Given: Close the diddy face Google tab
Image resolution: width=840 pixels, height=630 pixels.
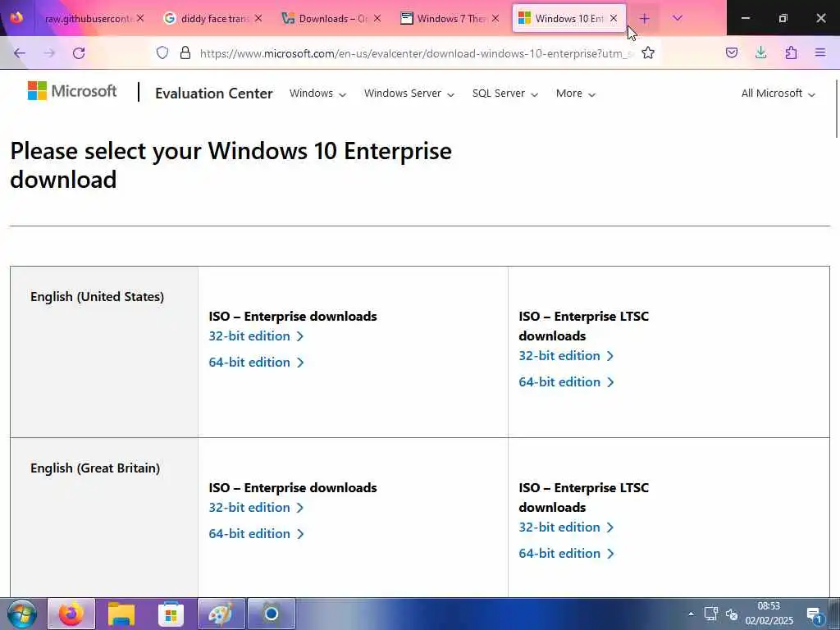Looking at the screenshot, I should tap(258, 18).
